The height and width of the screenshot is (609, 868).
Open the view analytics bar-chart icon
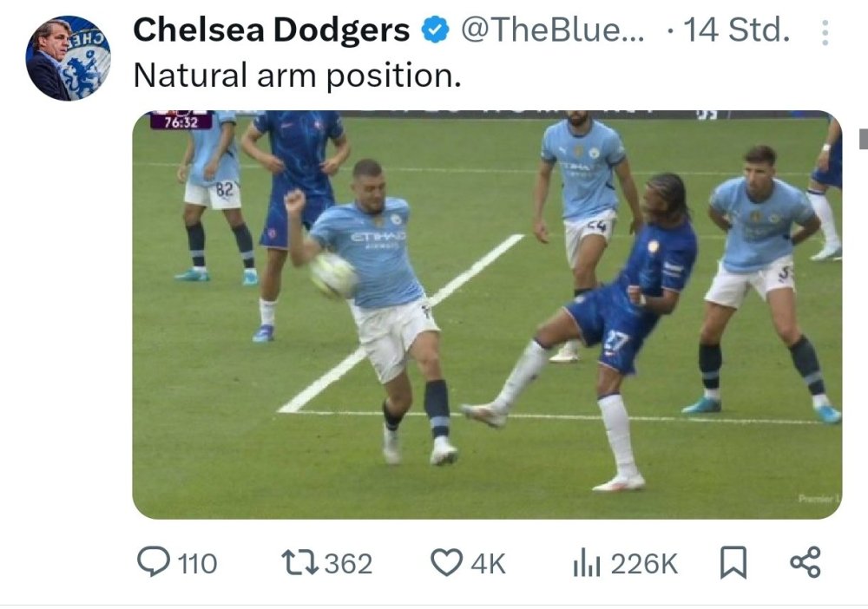(588, 562)
